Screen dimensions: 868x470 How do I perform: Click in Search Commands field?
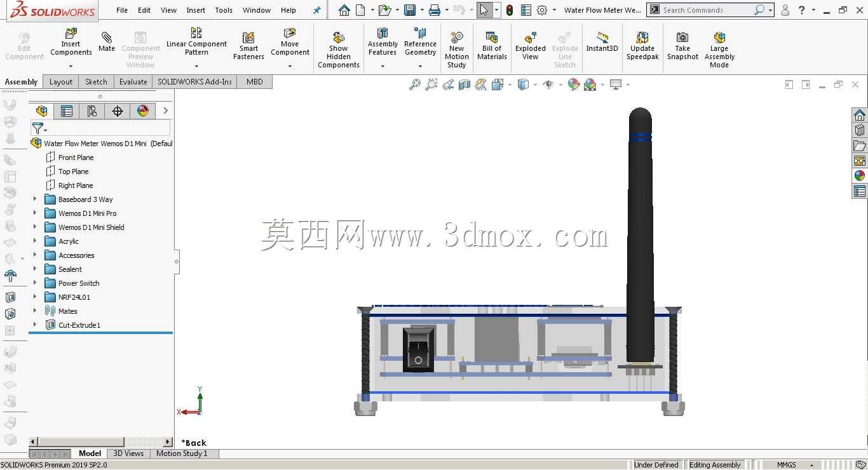[x=705, y=10]
